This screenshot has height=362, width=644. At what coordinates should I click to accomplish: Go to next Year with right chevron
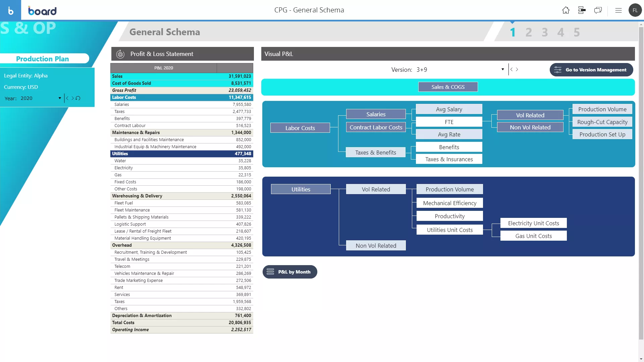pyautogui.click(x=72, y=98)
